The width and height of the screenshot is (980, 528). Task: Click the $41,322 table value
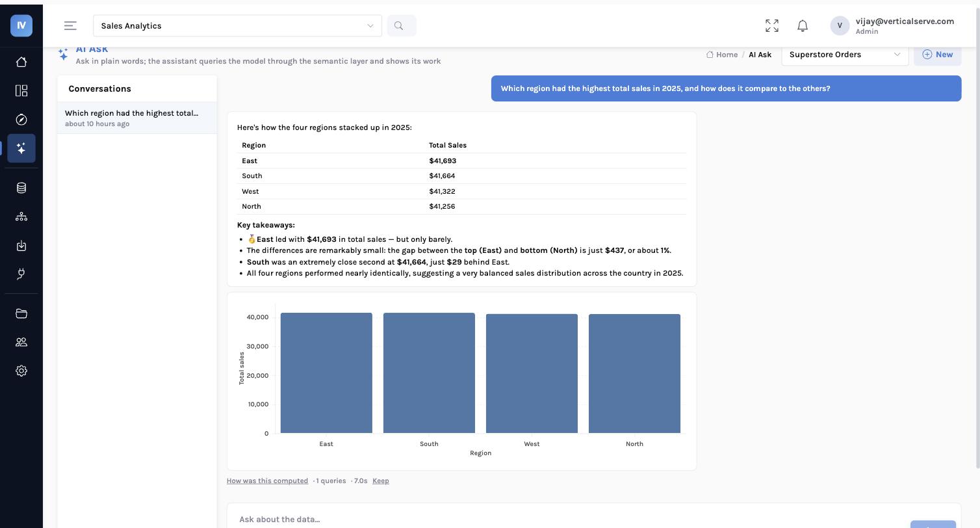[x=442, y=191]
